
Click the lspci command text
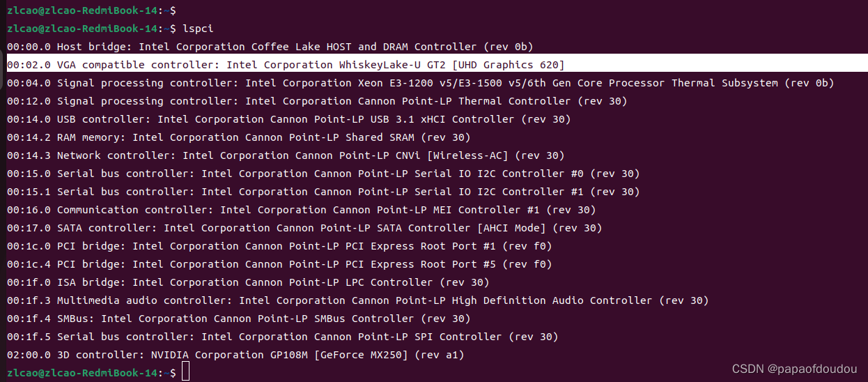pyautogui.click(x=197, y=29)
